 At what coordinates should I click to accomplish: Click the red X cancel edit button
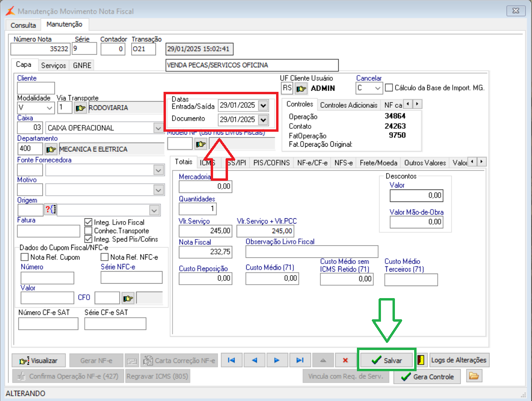click(x=345, y=360)
